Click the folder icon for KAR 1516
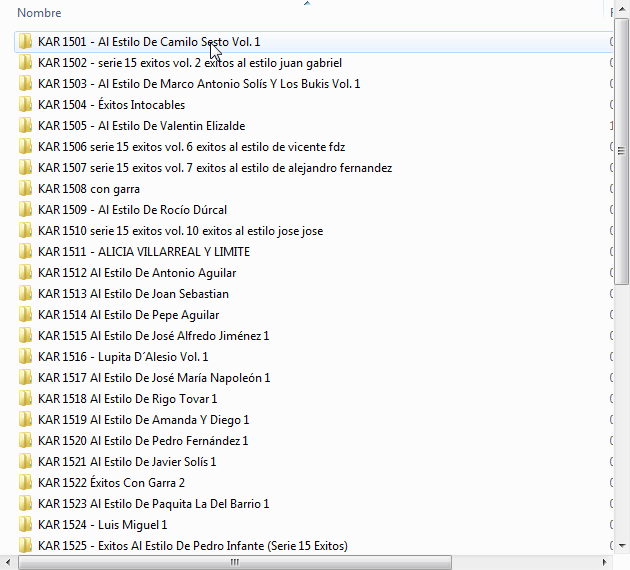Screen dimensions: 630x570 click(x=25, y=356)
